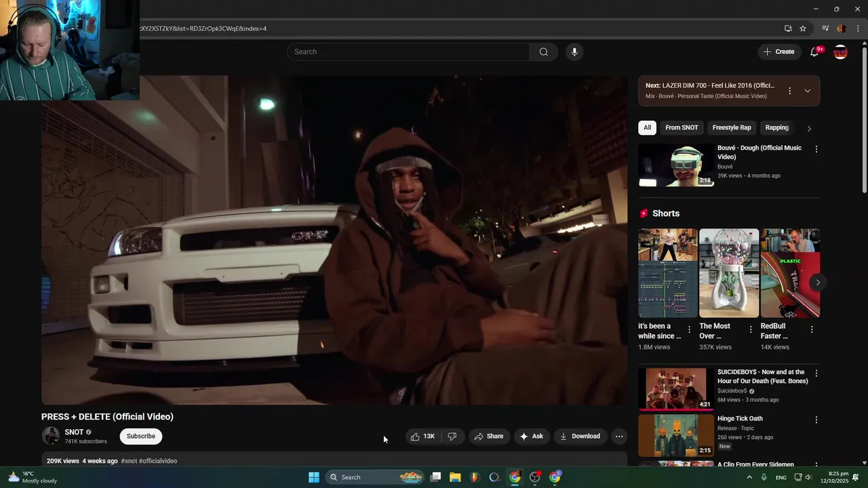The width and height of the screenshot is (868, 488).
Task: Click the video player to pause
Action: (x=334, y=240)
